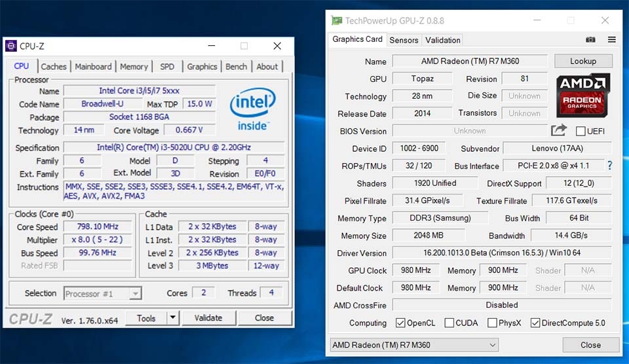Switch to the Graphics tab in CPU-Z
This screenshot has width=629, height=364.
click(202, 67)
